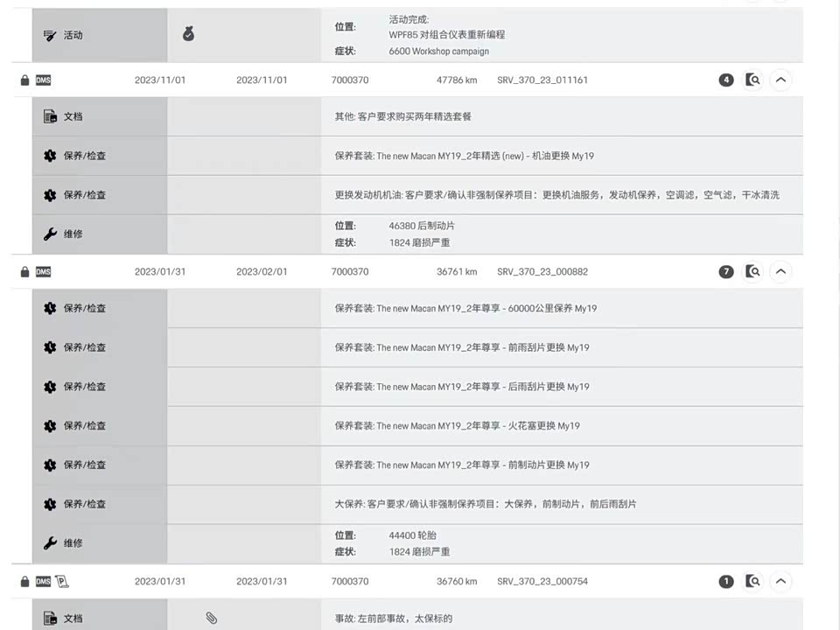Click the P document icon on SRV_370_23_000754

pos(61,581)
